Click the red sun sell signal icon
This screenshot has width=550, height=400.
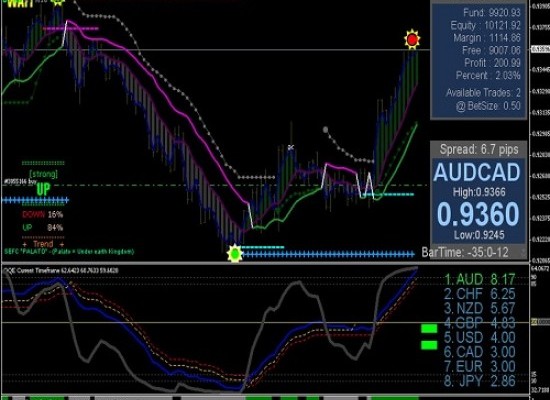(412, 39)
